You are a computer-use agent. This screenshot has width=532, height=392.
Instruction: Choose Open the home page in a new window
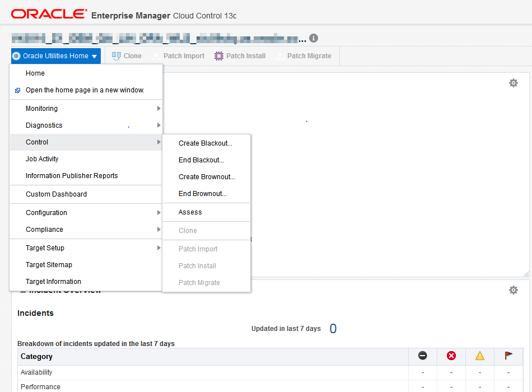(x=86, y=90)
